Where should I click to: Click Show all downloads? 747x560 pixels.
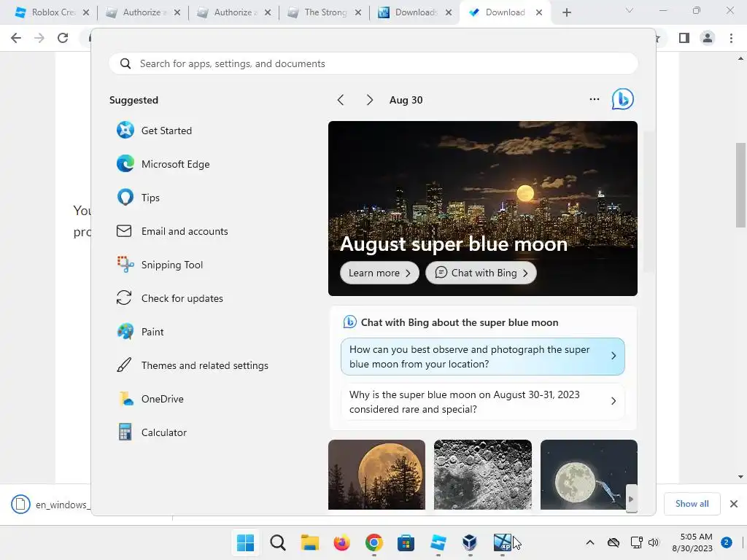[x=692, y=503]
